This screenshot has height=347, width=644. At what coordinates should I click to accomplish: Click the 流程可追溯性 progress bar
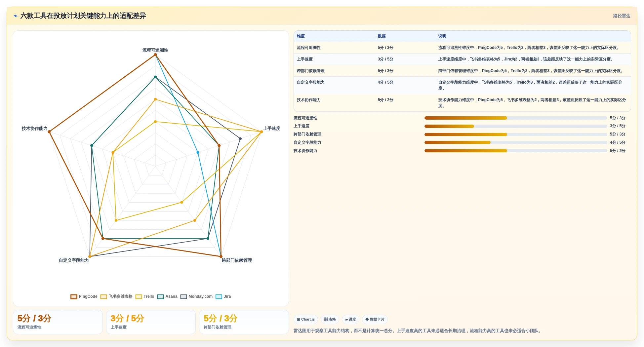(x=516, y=118)
